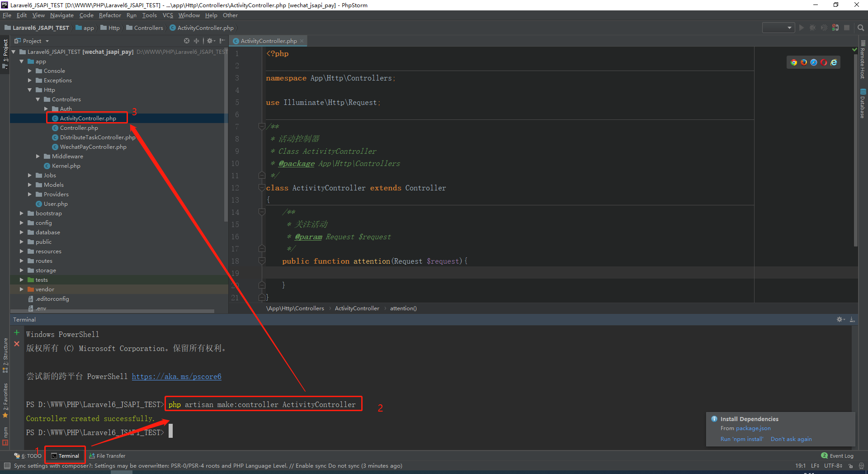868x474 pixels.
Task: Expand the Auth folder
Action: [46, 109]
